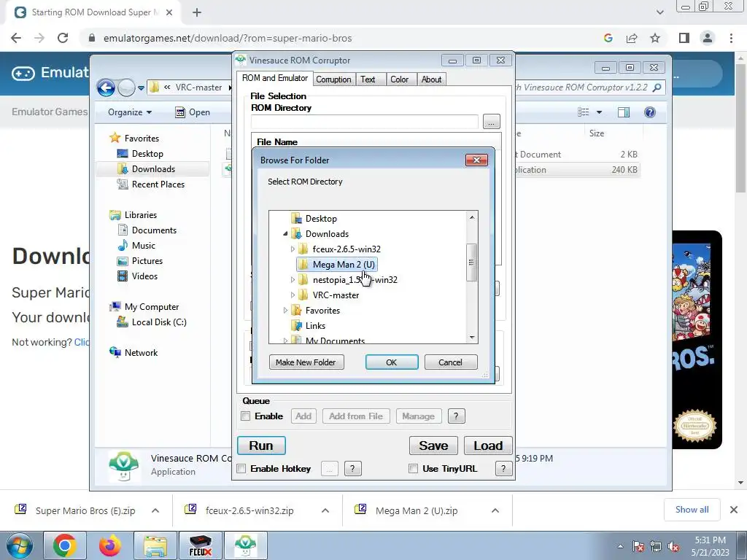
Task: Click OK in Browse For Folder
Action: (x=392, y=362)
